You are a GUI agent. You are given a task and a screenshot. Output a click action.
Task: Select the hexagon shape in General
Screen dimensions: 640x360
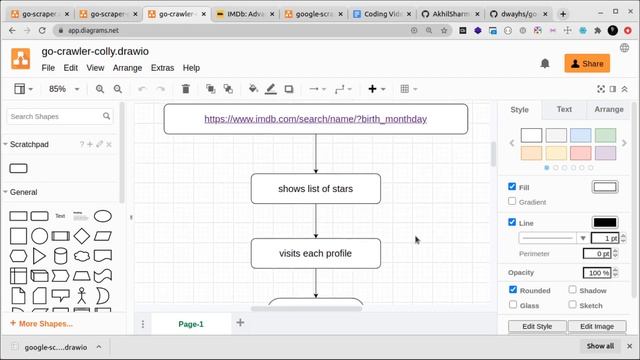pyautogui.click(x=18, y=256)
